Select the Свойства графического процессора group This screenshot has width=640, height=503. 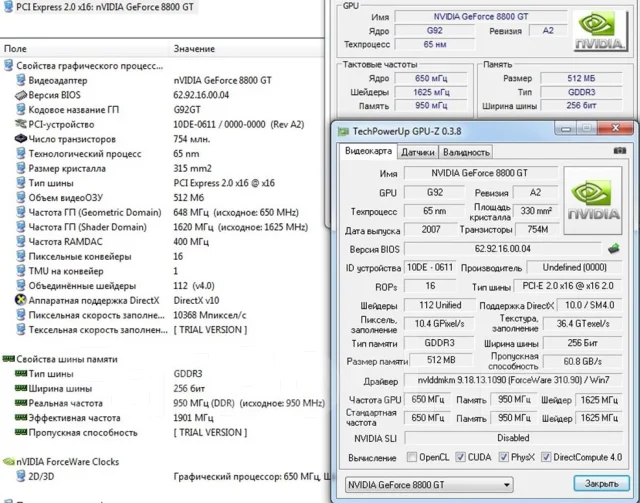click(89, 66)
